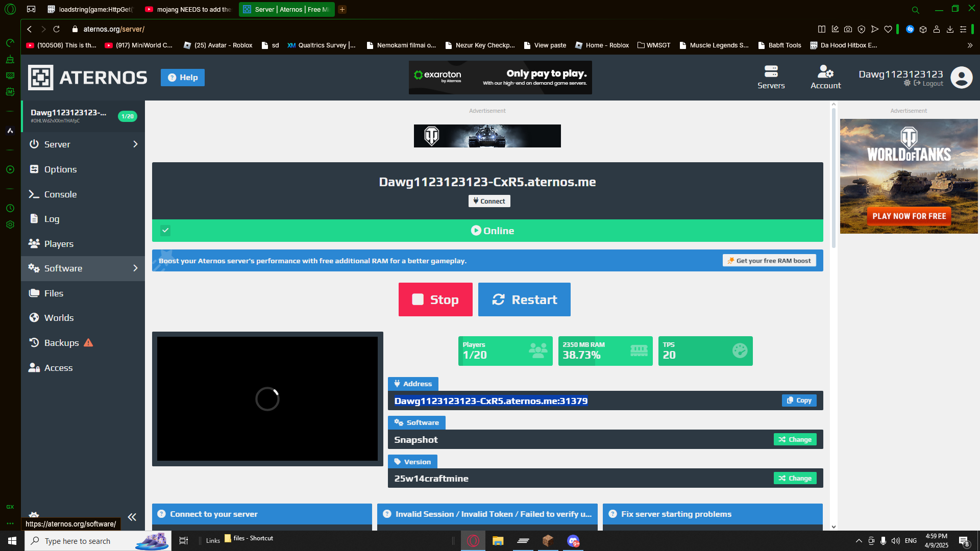Click the exaroton banner ad
980x551 pixels.
click(x=500, y=78)
